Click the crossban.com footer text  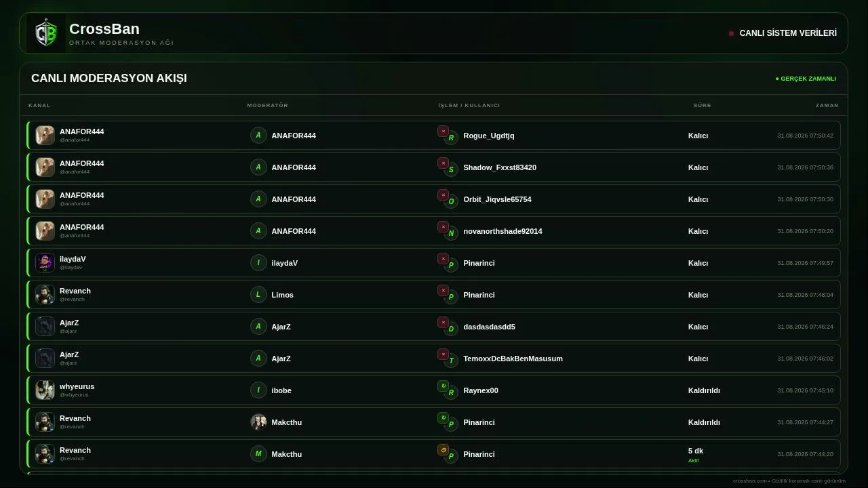click(x=789, y=481)
